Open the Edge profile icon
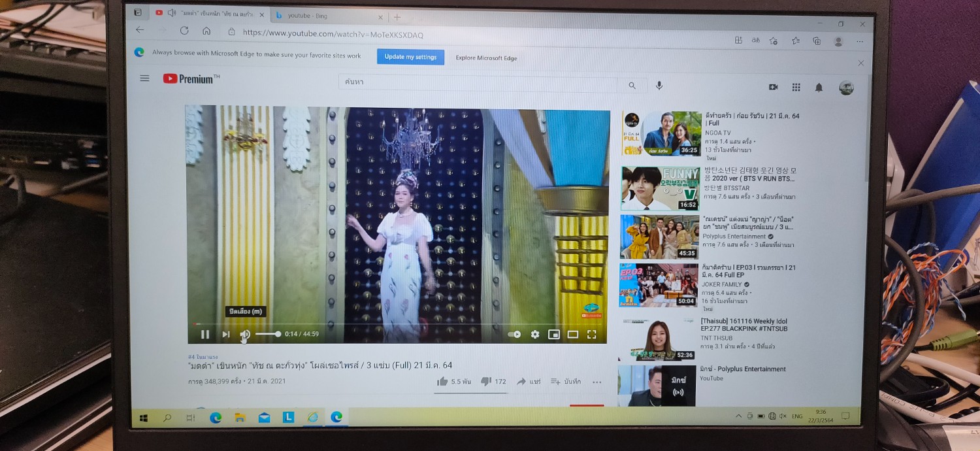Viewport: 980px width, 451px height. (838, 41)
